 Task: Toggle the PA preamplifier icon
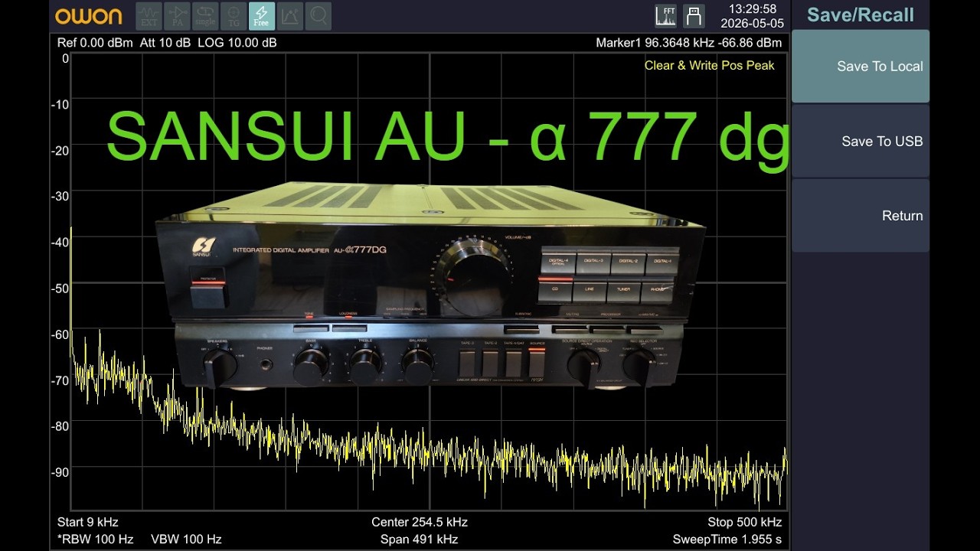(x=177, y=15)
